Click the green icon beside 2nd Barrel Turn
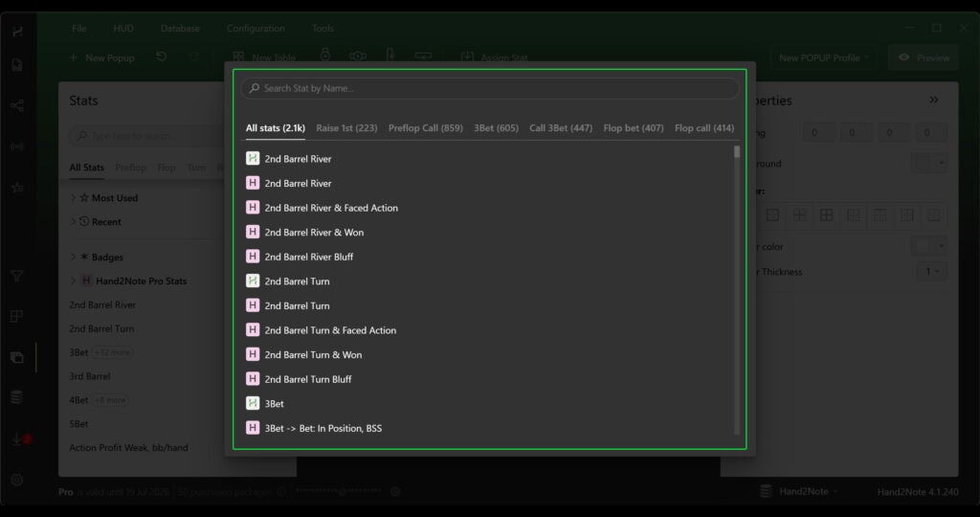 253,281
